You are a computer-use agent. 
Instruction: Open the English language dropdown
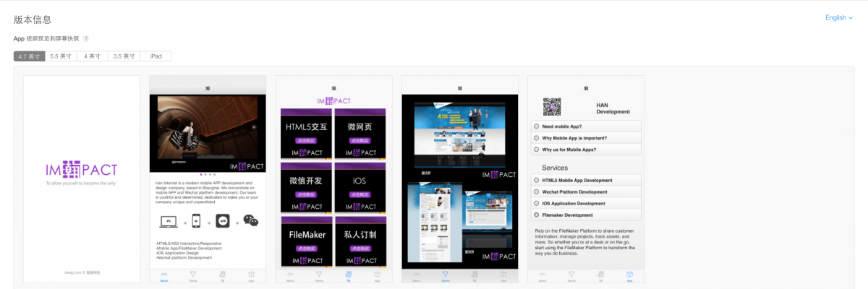coord(840,17)
